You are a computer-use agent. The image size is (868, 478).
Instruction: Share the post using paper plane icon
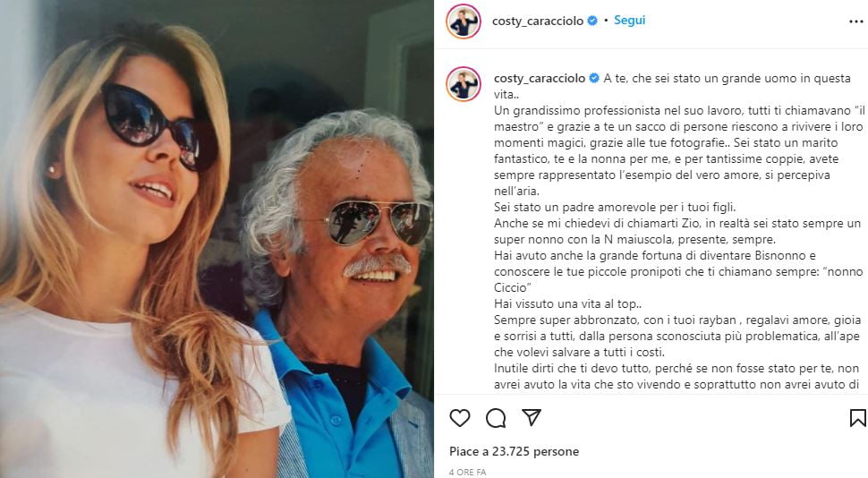[532, 418]
